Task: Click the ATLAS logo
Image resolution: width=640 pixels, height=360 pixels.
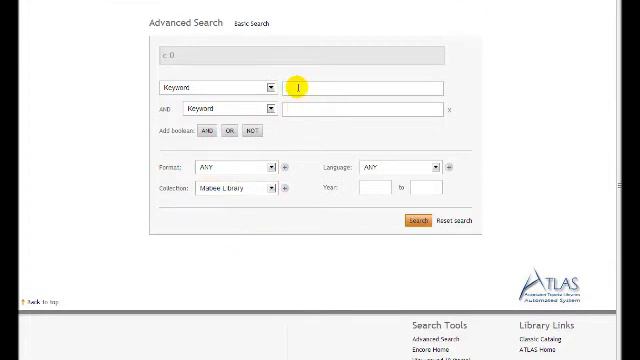Action: (550, 286)
